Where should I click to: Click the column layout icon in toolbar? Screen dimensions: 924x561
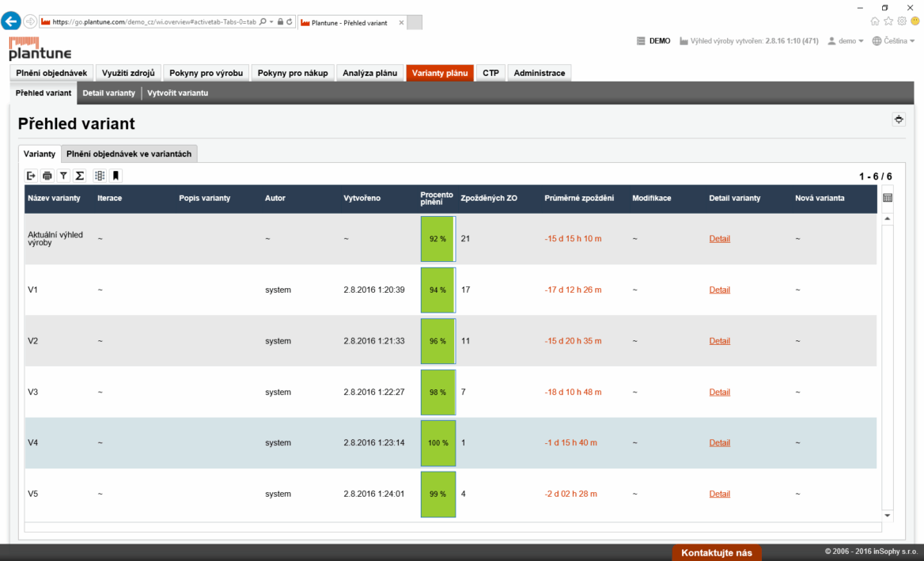(100, 176)
